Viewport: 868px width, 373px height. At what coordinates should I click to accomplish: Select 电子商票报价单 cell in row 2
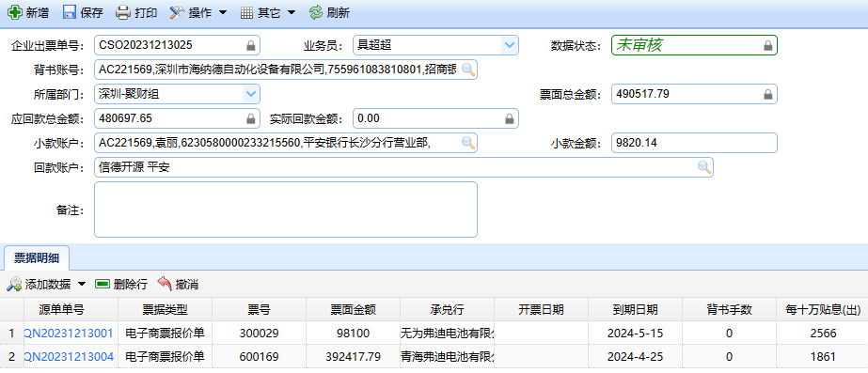click(x=165, y=357)
